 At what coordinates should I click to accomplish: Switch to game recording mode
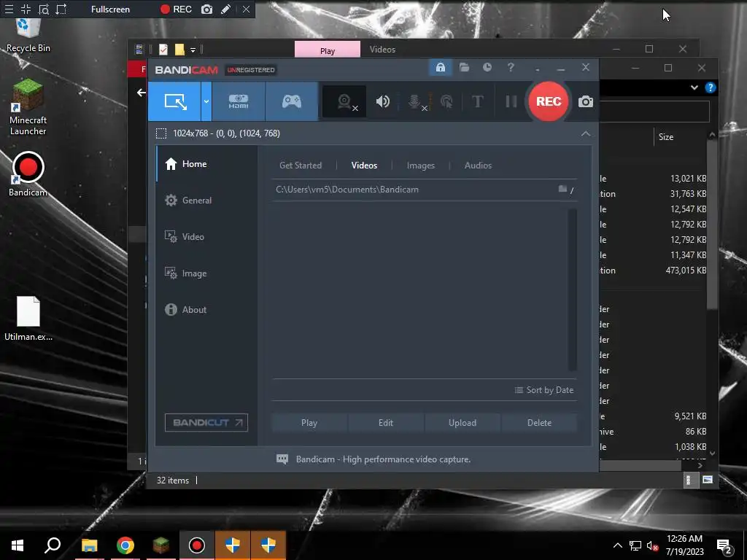(292, 101)
